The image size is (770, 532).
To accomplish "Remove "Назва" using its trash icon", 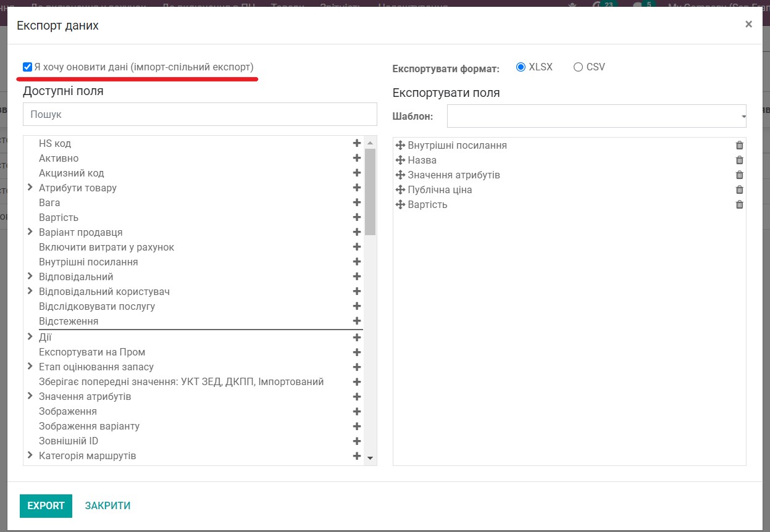I will tap(739, 160).
